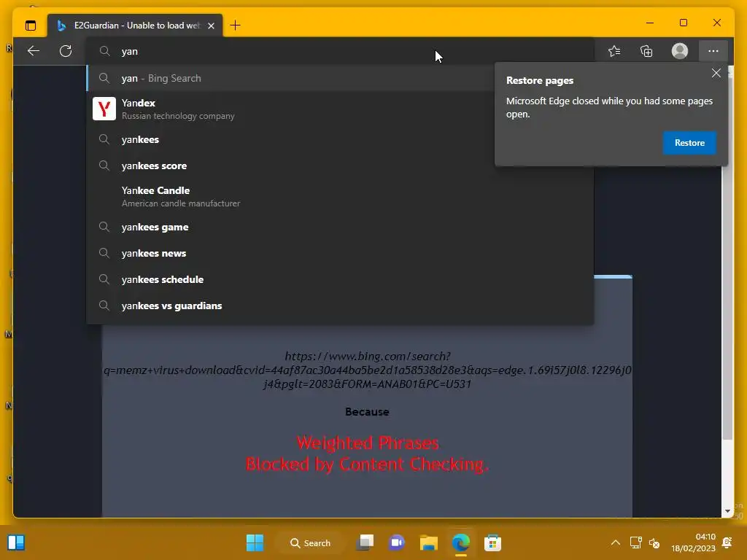Choose the 'yankees game' suggestion
This screenshot has height=560, width=747.
click(x=340, y=227)
